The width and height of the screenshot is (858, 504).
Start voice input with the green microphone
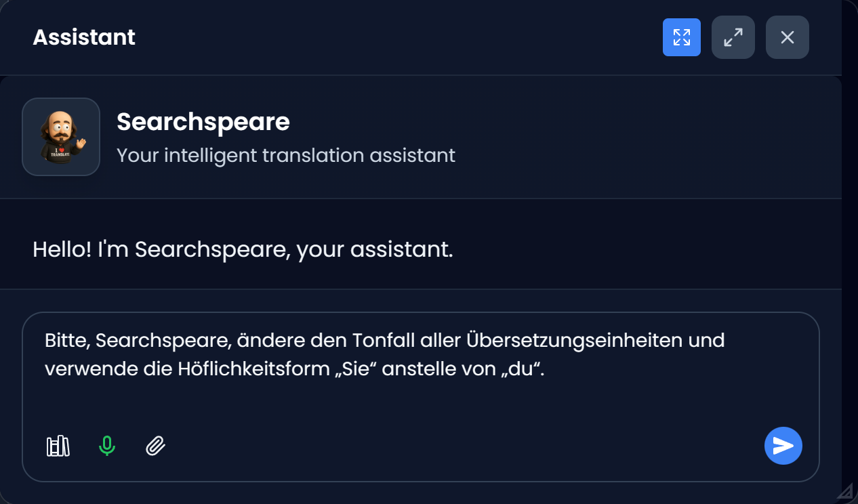tap(107, 446)
